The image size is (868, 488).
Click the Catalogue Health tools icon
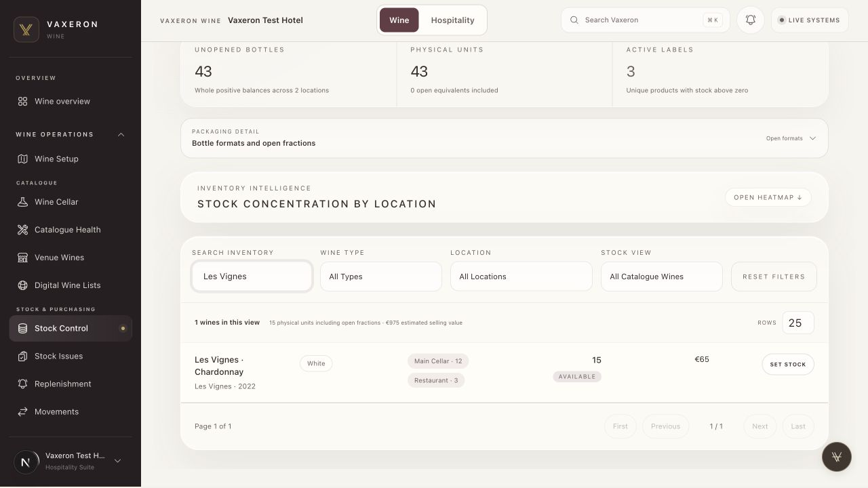pos(22,230)
